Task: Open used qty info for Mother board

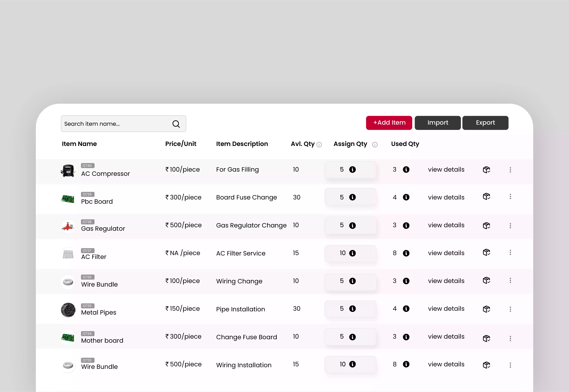Action: [x=406, y=337]
